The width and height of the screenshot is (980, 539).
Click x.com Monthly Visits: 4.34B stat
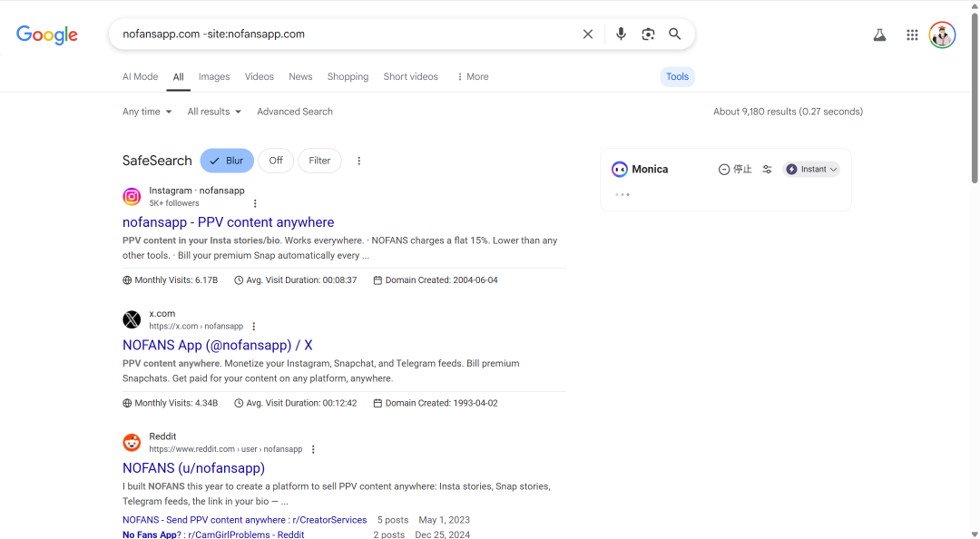[x=171, y=403]
